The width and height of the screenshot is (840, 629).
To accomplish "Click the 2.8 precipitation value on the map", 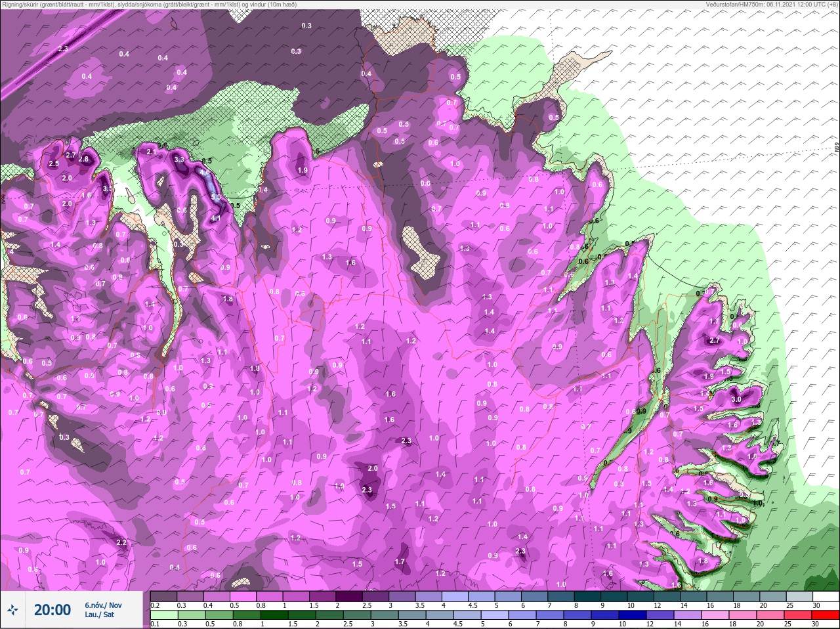I will coord(83,159).
